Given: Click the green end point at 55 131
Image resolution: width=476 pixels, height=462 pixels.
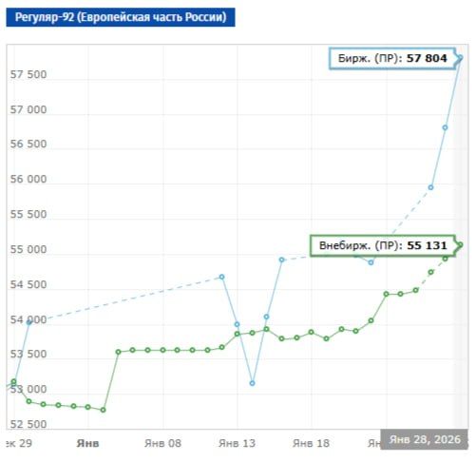Looking at the screenshot, I should click(x=460, y=244).
